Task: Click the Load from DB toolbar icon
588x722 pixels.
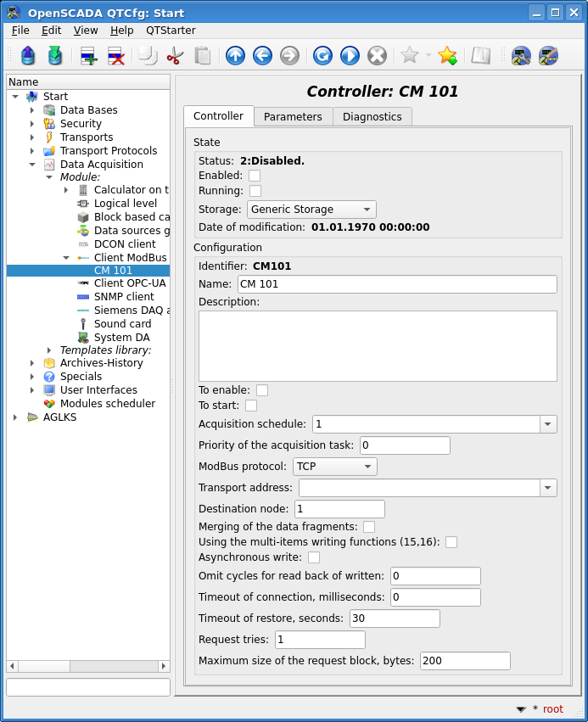Action: pos(28,56)
